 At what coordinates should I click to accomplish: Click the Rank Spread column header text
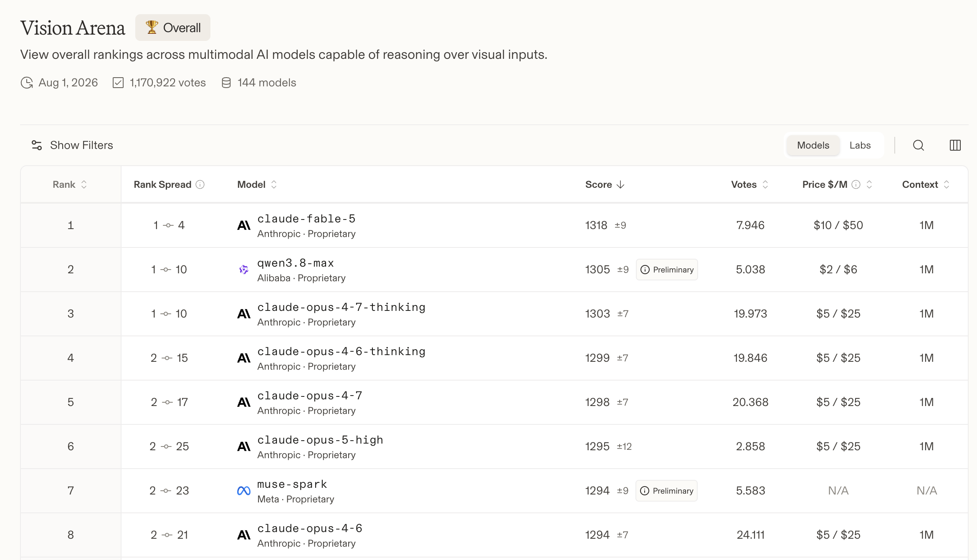[x=162, y=184]
